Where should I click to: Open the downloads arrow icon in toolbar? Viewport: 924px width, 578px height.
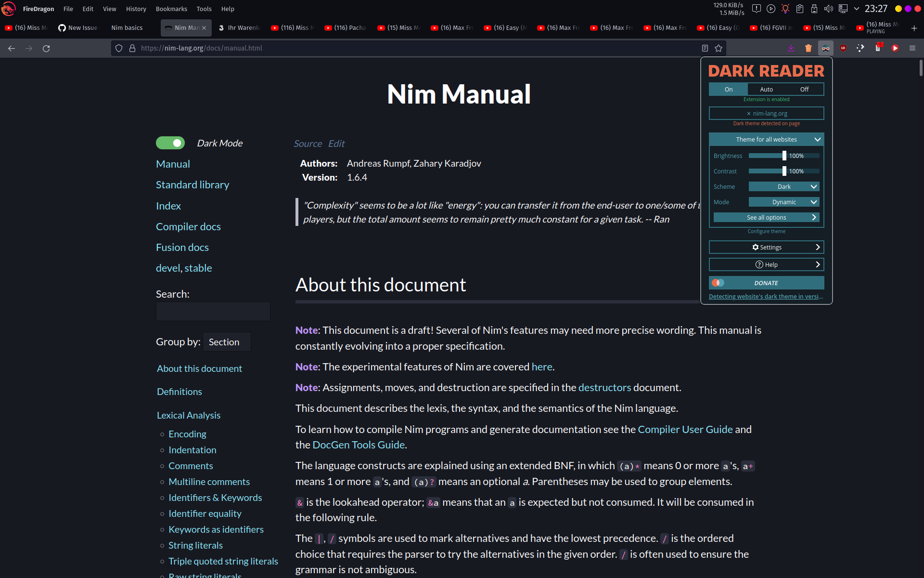tap(791, 48)
